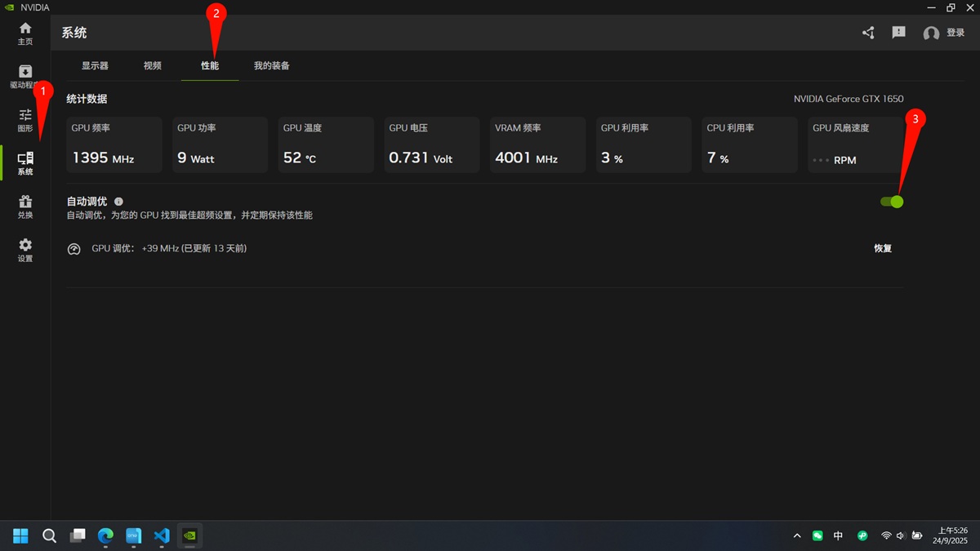Open the 驱动程序 drivers sidebar icon
Screen dimensions: 980x551
point(25,76)
